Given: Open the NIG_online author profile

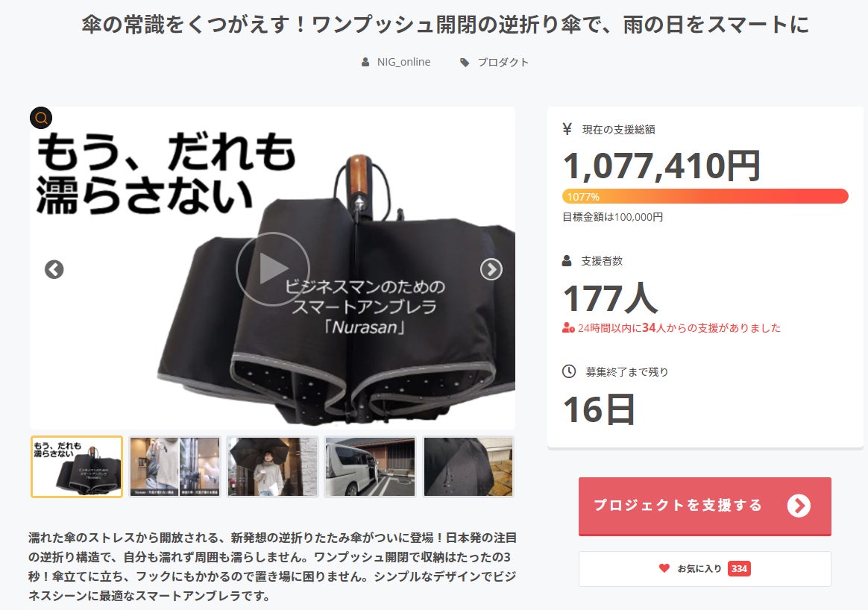Looking at the screenshot, I should 403,62.
